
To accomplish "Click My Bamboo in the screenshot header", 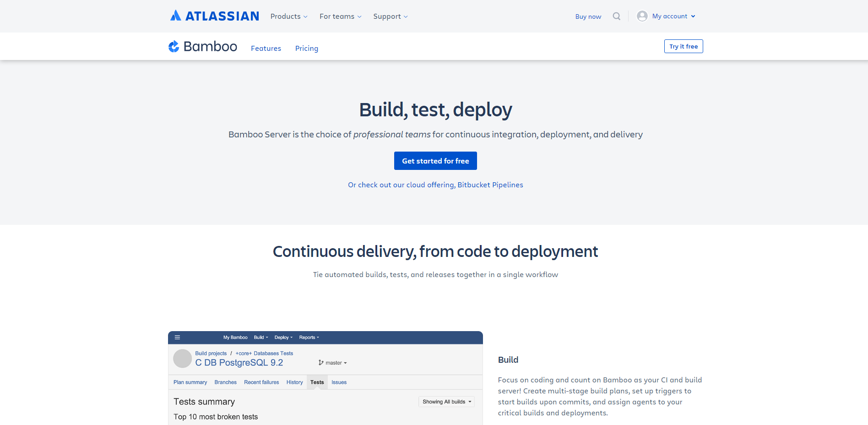I will tap(235, 338).
